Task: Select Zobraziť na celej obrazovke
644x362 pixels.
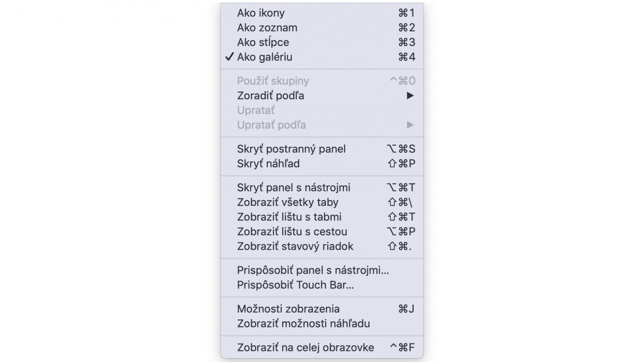Action: tap(322, 347)
